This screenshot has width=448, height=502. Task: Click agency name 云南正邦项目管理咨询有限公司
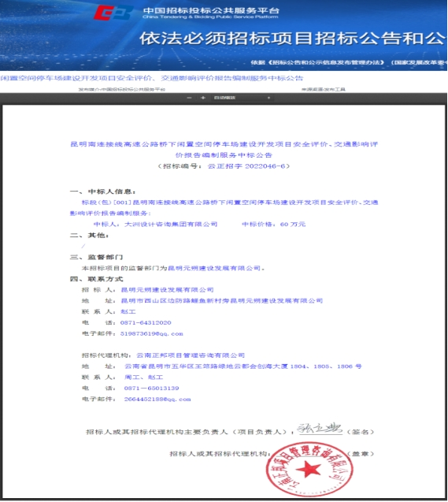(x=191, y=355)
